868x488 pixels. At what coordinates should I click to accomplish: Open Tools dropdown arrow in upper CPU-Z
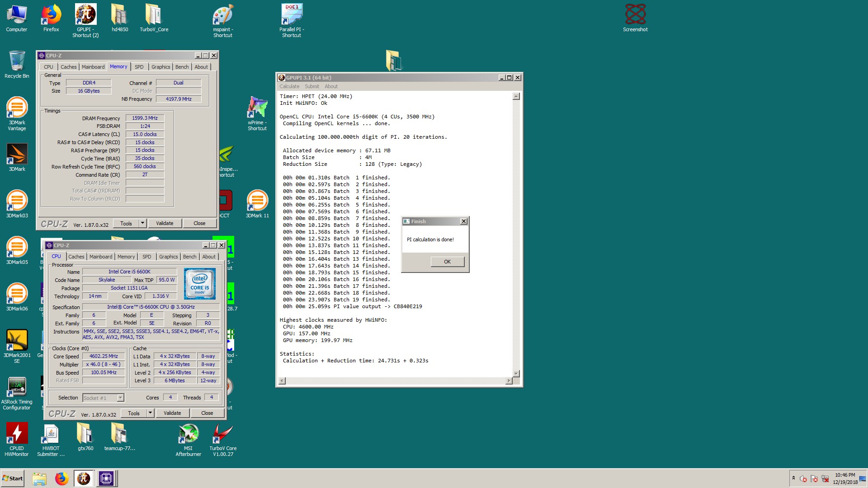[x=142, y=223]
